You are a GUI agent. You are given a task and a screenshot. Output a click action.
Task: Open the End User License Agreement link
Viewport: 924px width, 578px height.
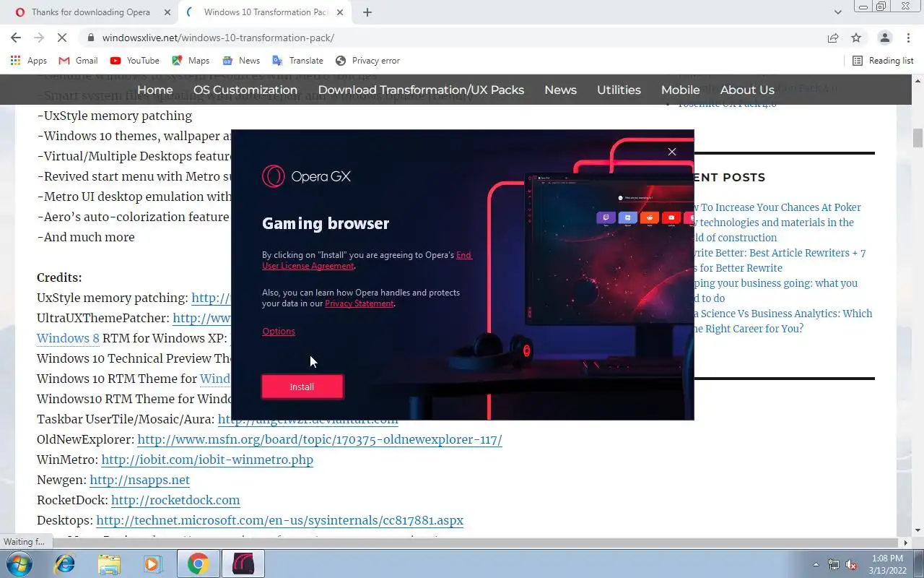(x=367, y=260)
